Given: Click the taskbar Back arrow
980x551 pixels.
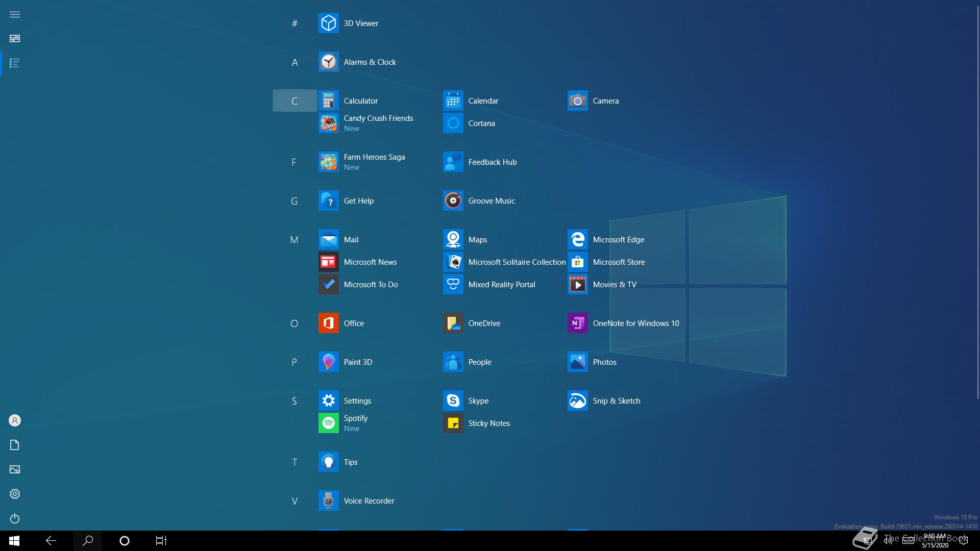Looking at the screenshot, I should click(x=51, y=541).
